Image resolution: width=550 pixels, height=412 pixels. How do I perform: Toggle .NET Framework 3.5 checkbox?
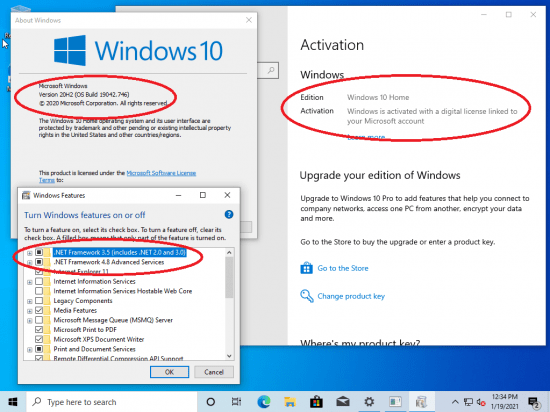[x=39, y=252]
